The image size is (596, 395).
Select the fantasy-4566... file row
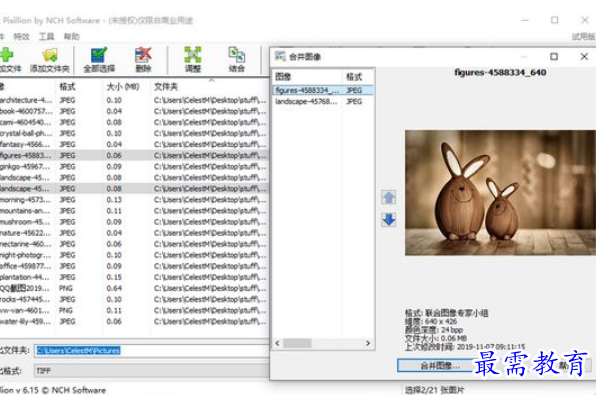pyautogui.click(x=134, y=144)
